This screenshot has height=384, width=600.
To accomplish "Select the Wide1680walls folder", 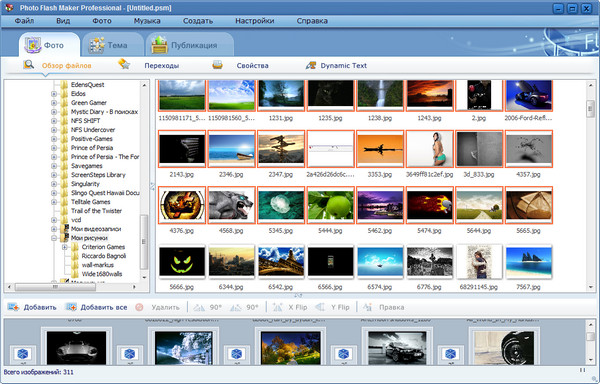I will tap(102, 274).
